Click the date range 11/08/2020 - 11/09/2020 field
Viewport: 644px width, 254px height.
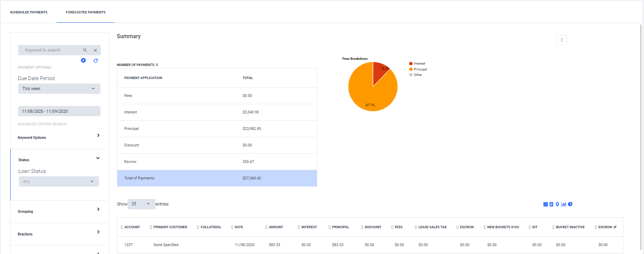(59, 111)
